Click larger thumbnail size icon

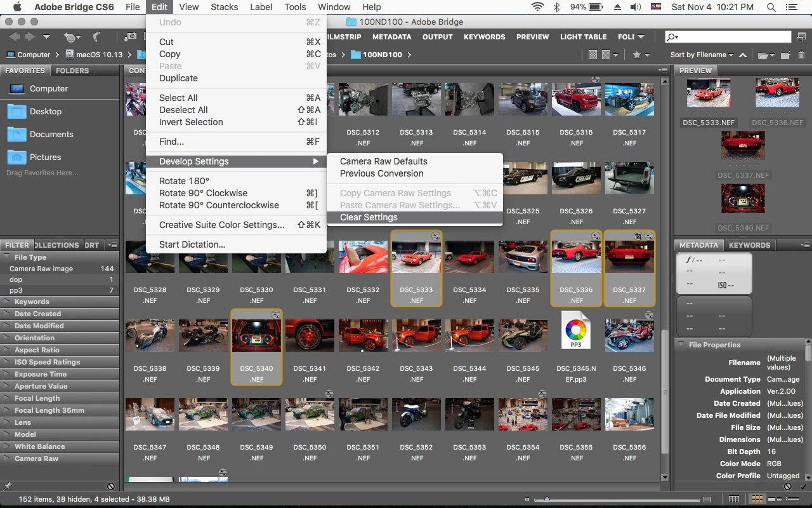pyautogui.click(x=707, y=499)
